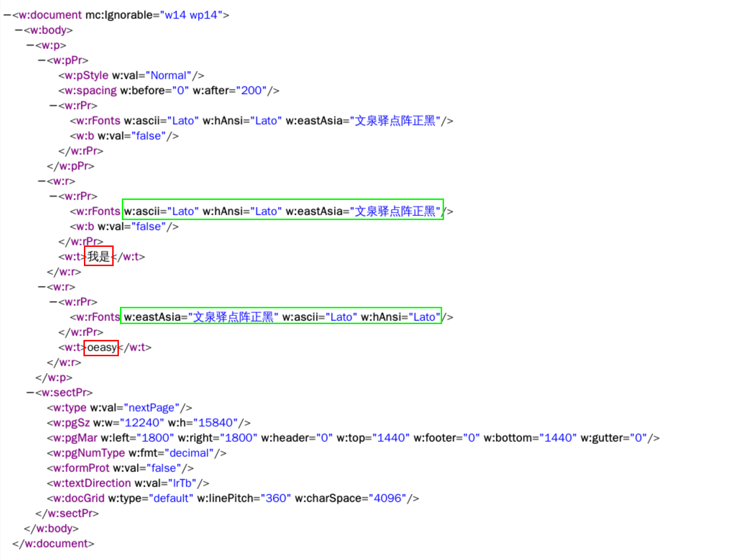
Task: Click the w:gutter attribute name
Action: pos(603,438)
